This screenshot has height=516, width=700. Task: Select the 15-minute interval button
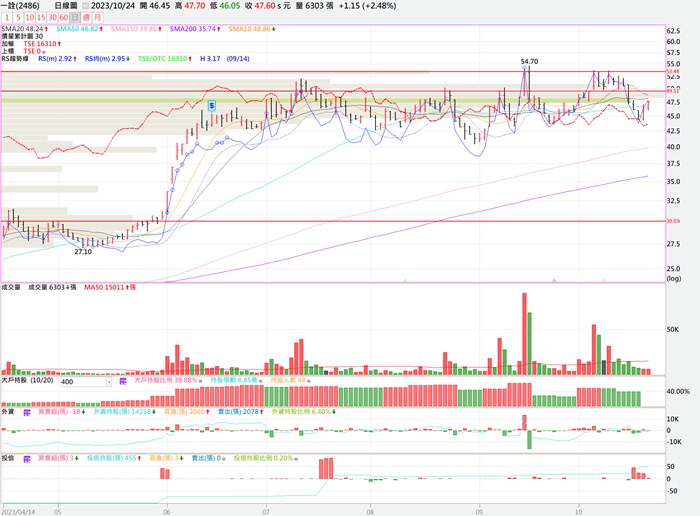click(43, 18)
